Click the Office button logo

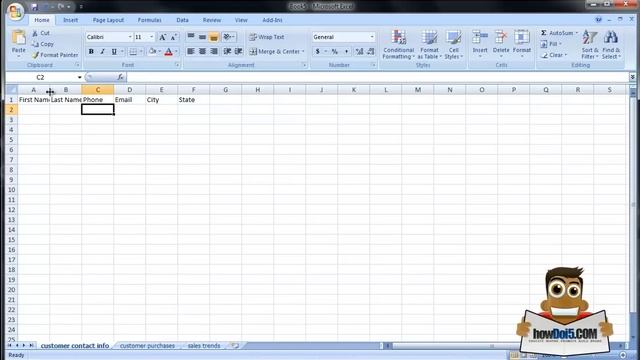(x=15, y=12)
